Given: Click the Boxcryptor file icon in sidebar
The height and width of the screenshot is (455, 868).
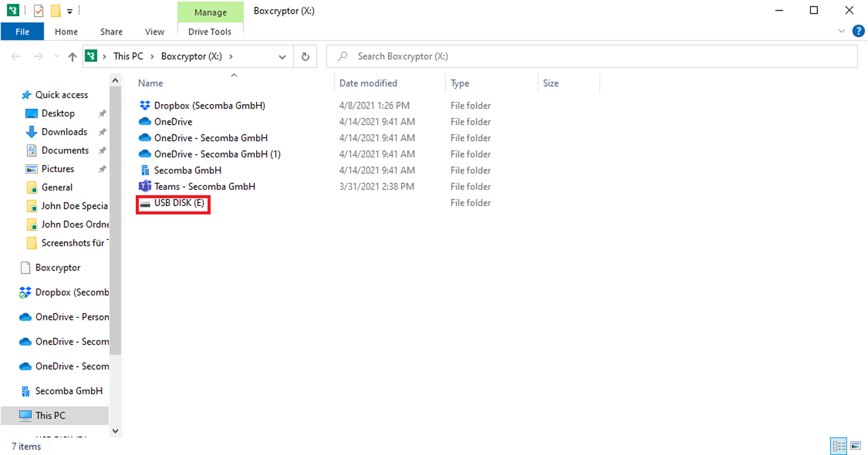Looking at the screenshot, I should [x=26, y=268].
